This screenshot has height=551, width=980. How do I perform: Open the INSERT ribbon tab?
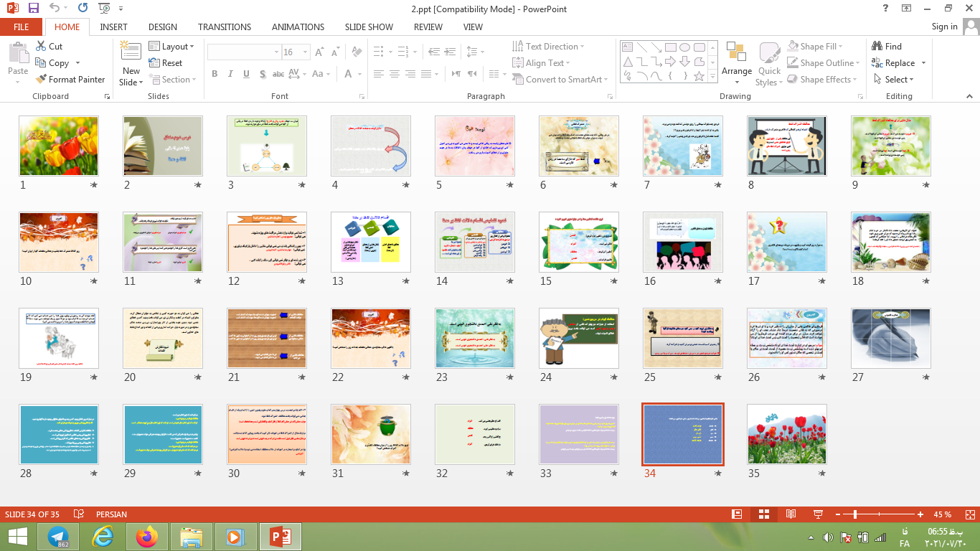[113, 27]
